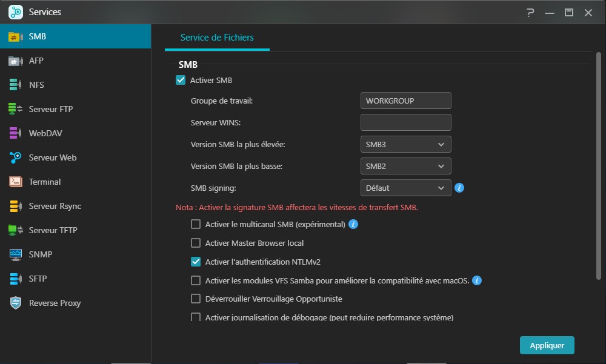Select the NFS service icon

(x=16, y=85)
